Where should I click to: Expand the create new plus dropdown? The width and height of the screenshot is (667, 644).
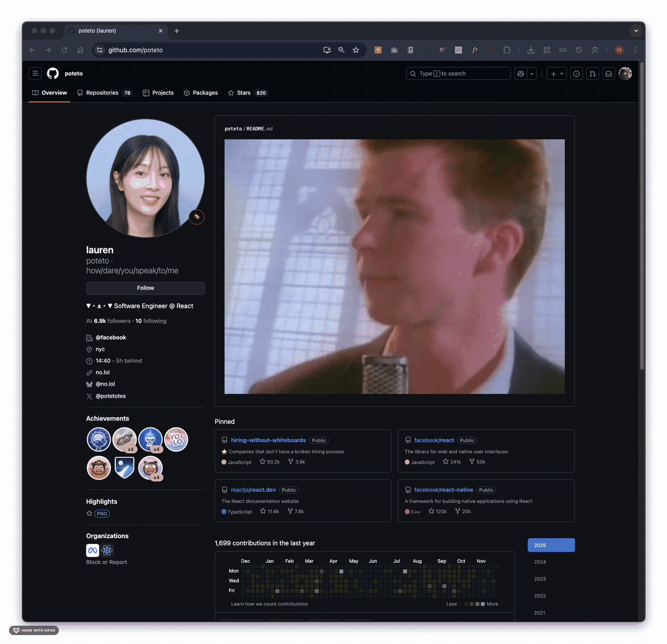click(x=557, y=74)
